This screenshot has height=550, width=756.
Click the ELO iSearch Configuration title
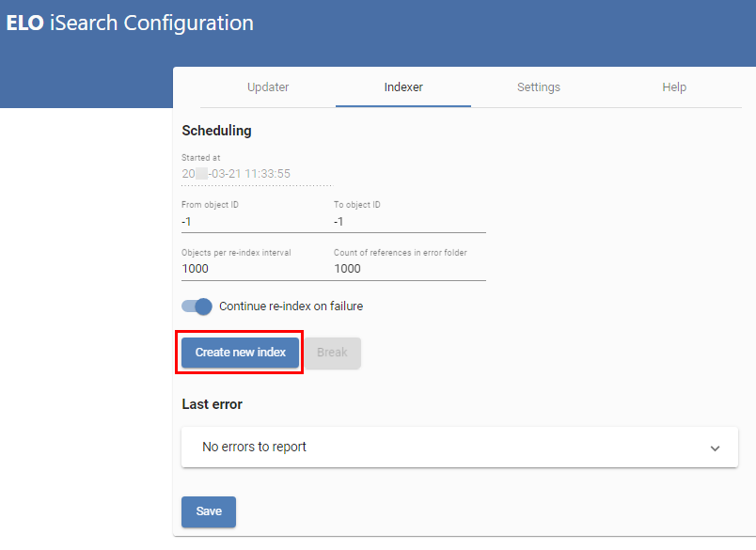pyautogui.click(x=130, y=23)
